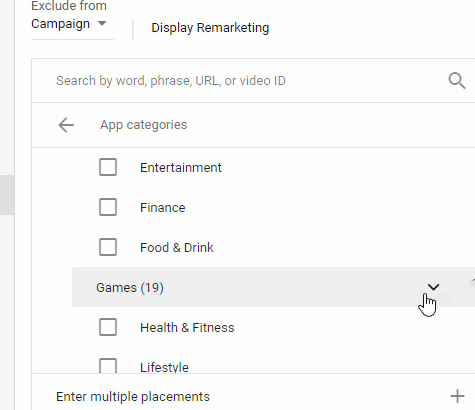Click the Entertainment category label

click(x=181, y=167)
